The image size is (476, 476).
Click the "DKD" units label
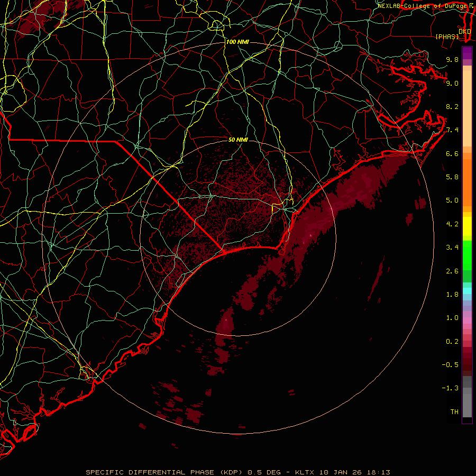coord(465,32)
